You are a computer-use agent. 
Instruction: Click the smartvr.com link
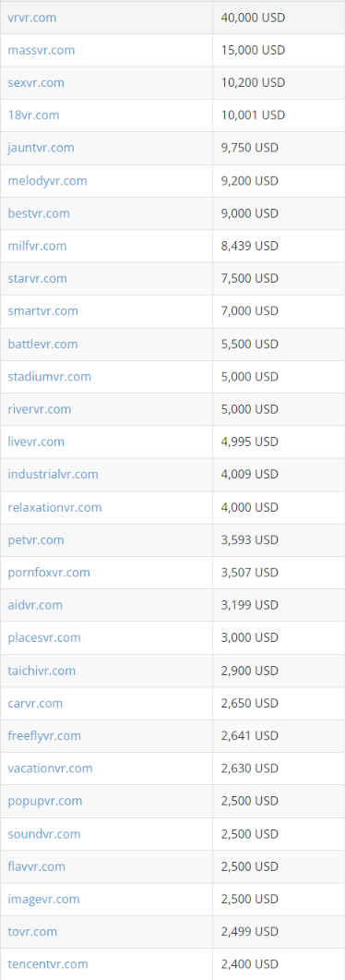(43, 310)
